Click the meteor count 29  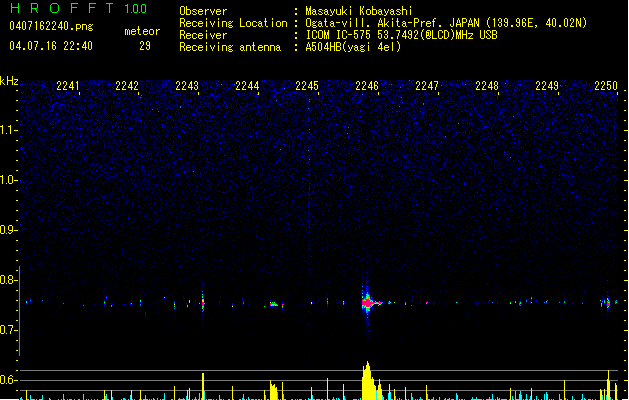[145, 46]
